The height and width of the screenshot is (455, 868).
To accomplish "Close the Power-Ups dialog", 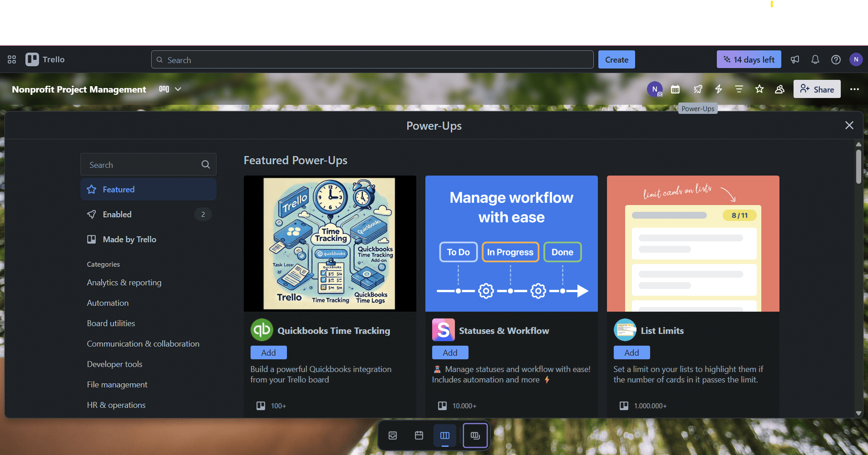I will click(849, 125).
